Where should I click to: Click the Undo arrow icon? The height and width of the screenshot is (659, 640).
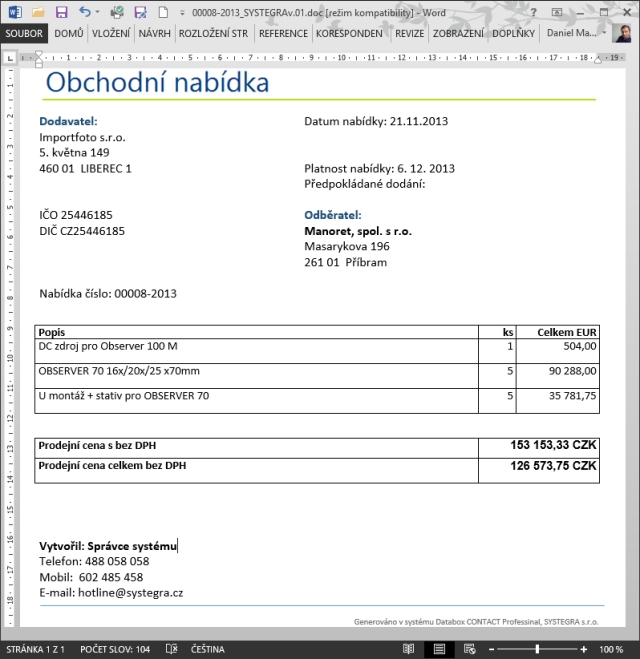84,12
